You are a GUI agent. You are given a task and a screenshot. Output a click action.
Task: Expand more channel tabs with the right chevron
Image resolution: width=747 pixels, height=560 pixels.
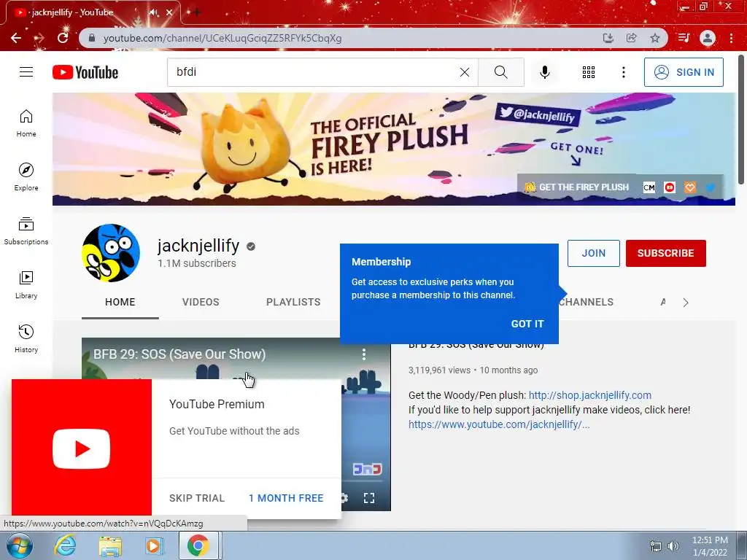pos(686,303)
